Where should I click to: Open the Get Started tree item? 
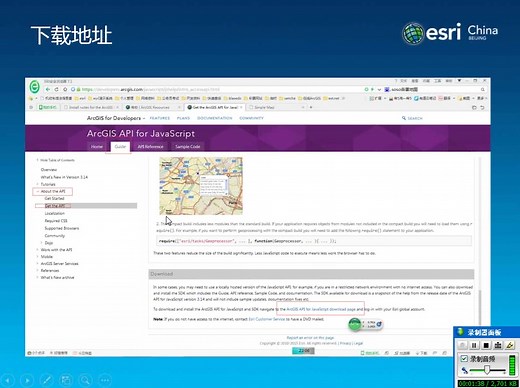(x=54, y=198)
